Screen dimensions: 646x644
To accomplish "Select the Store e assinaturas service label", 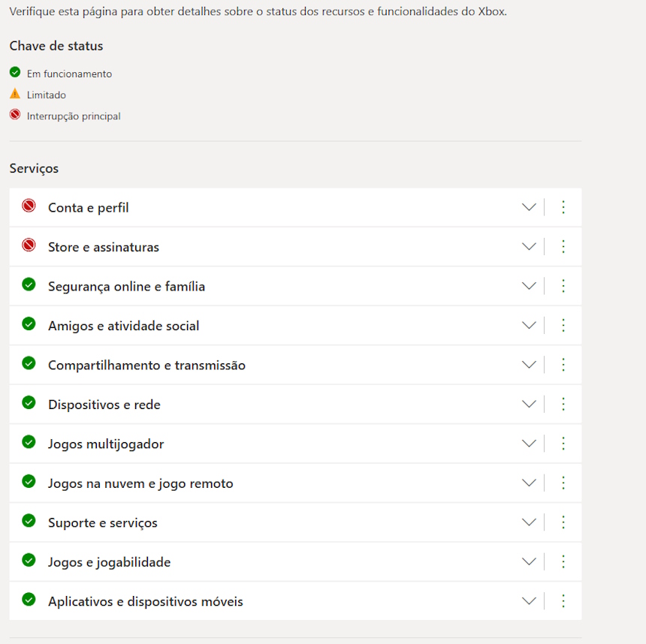I will tap(104, 247).
